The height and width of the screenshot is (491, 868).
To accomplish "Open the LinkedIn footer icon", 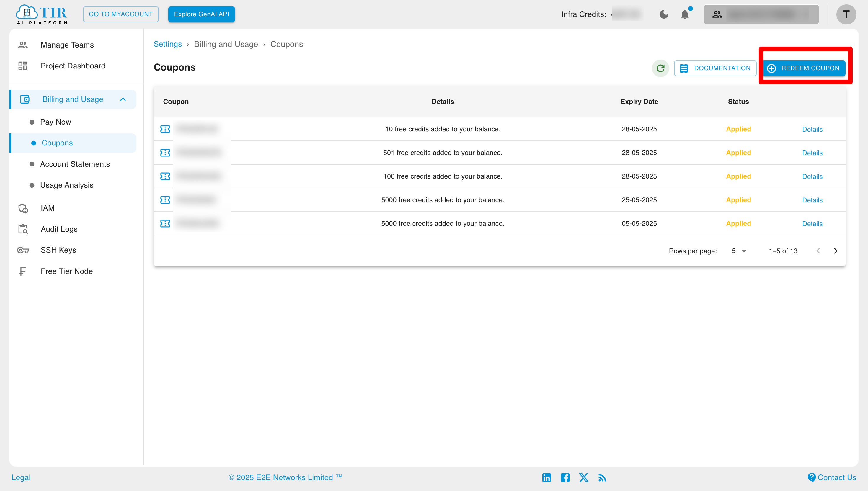I will pyautogui.click(x=546, y=477).
